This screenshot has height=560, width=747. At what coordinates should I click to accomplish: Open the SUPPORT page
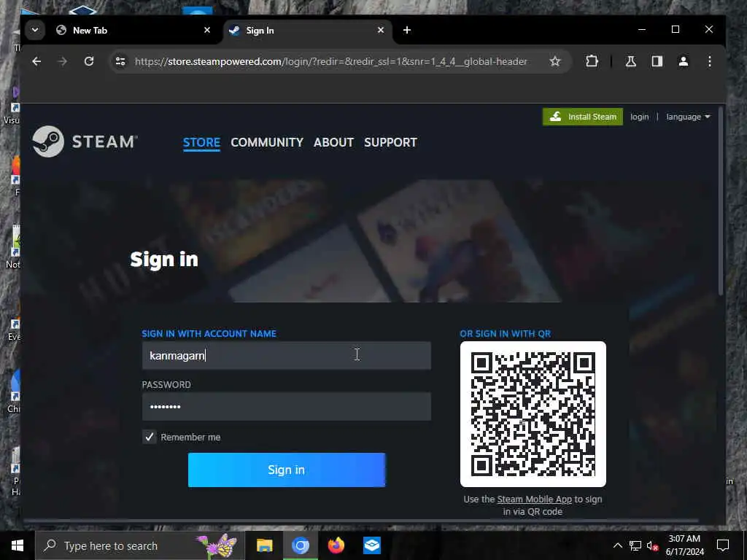pos(391,142)
